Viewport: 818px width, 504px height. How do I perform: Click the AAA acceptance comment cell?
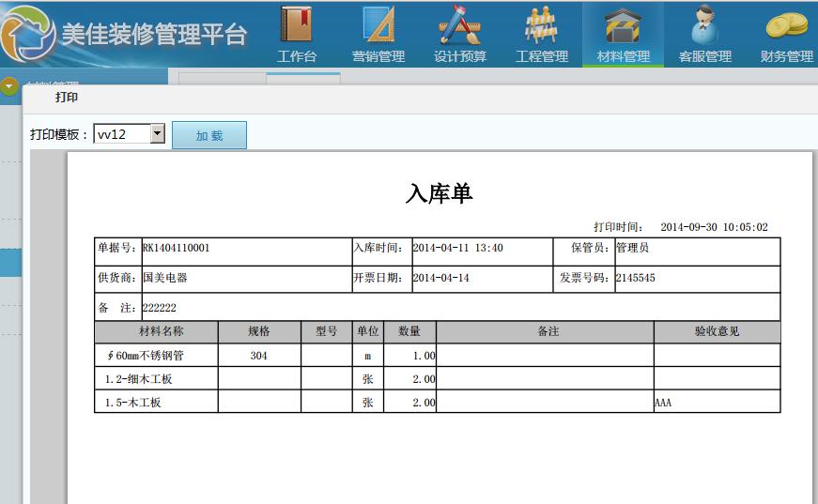pyautogui.click(x=717, y=403)
